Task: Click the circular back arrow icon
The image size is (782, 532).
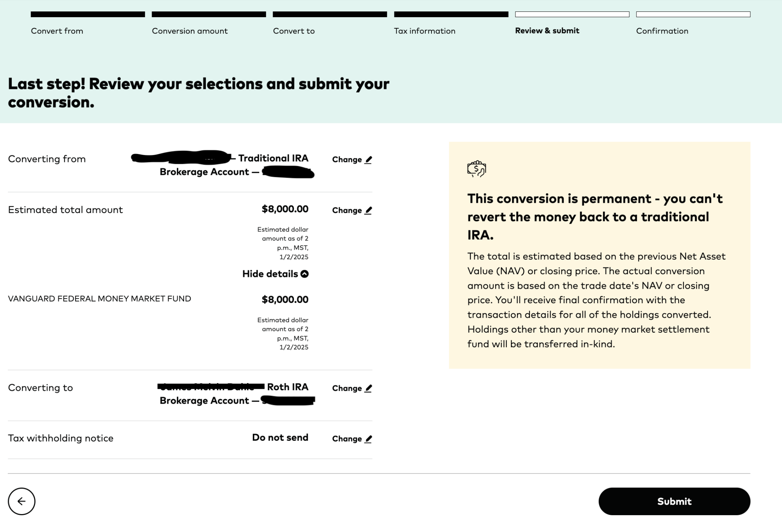Action: pos(22,501)
